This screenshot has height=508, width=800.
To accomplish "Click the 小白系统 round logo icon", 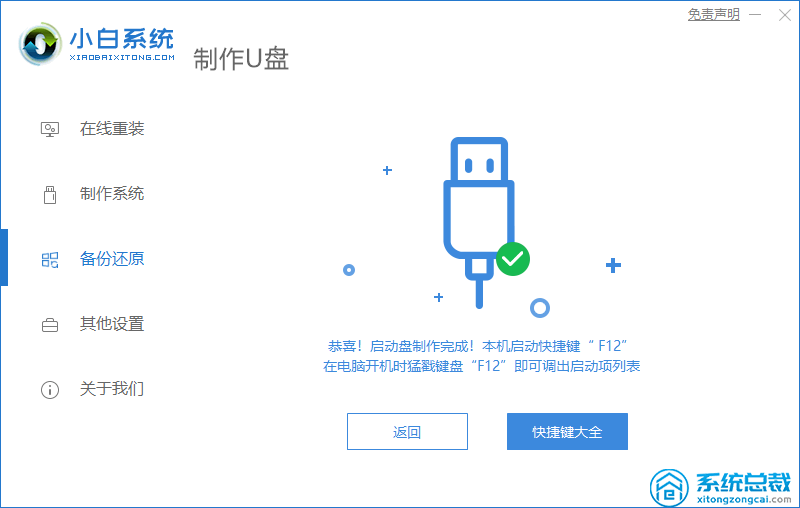I will pos(40,44).
